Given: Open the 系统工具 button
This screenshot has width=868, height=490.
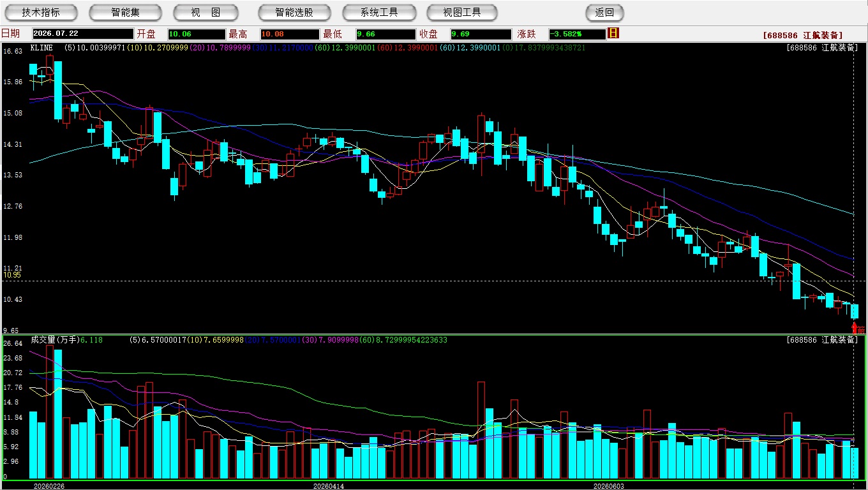Looking at the screenshot, I should (x=379, y=13).
